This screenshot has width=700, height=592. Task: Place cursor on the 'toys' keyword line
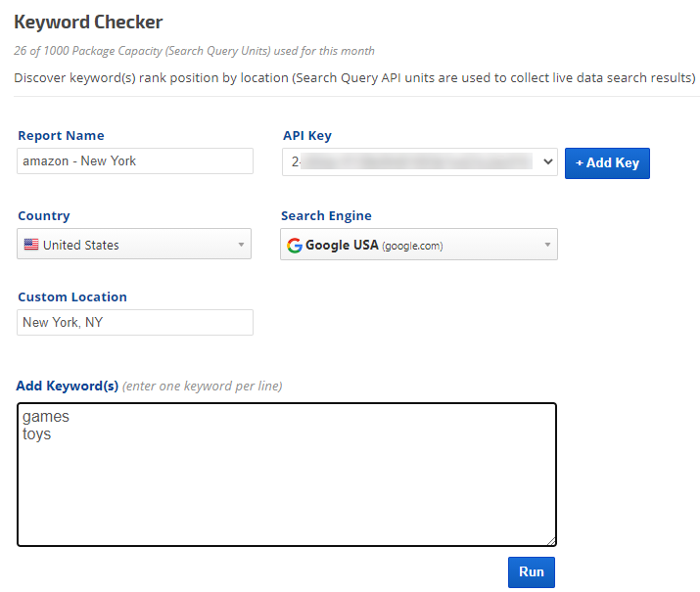[37, 434]
